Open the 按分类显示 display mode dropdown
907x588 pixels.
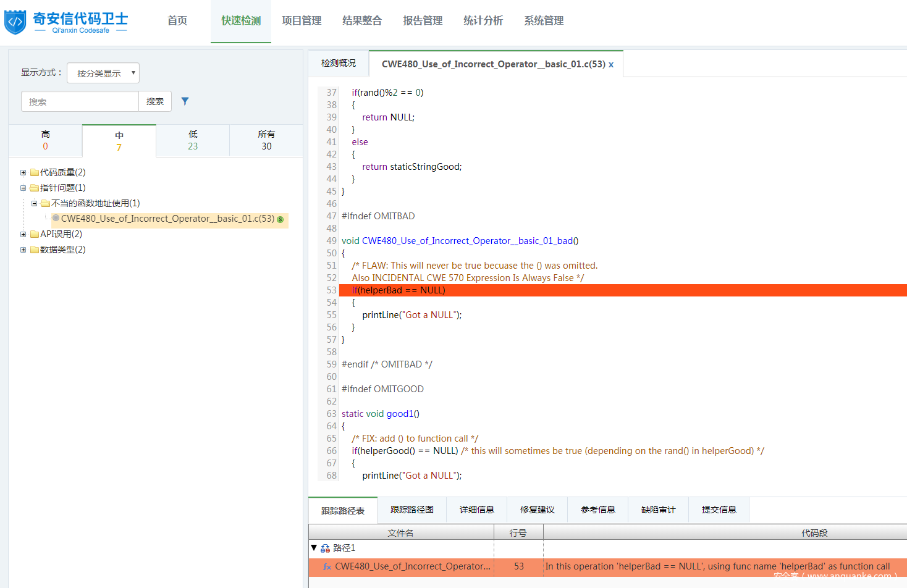(x=103, y=73)
